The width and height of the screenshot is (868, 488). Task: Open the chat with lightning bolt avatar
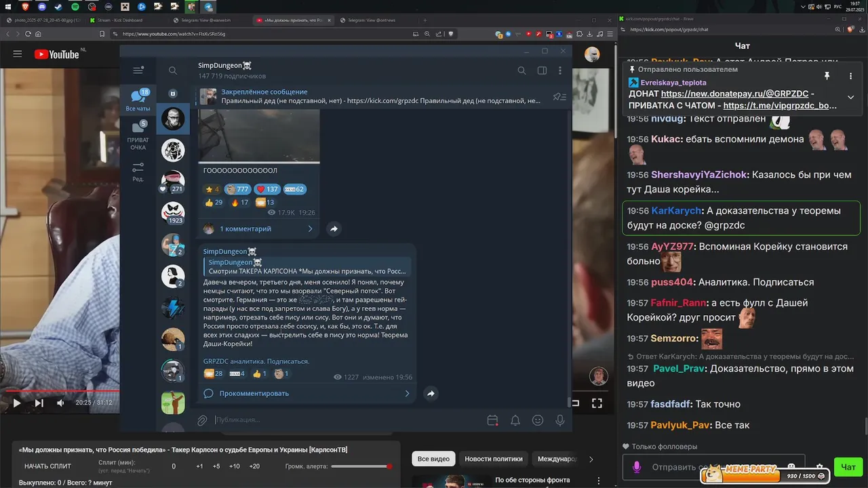(173, 308)
